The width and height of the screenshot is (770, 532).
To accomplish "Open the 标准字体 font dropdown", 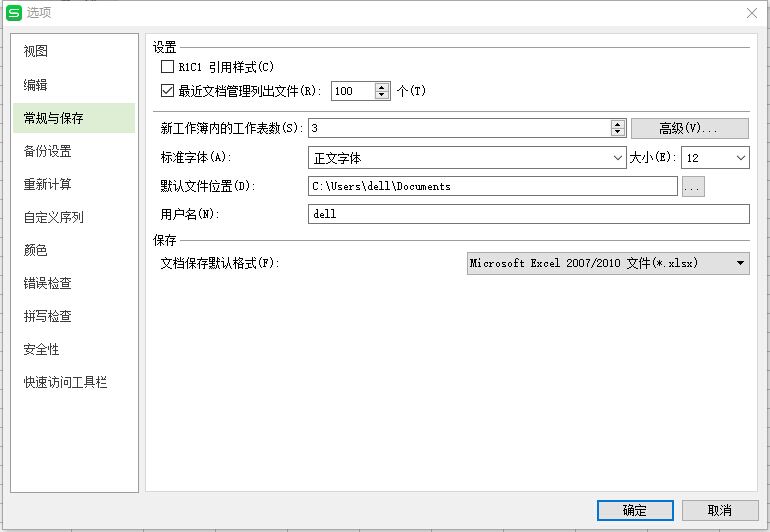I will [617, 158].
